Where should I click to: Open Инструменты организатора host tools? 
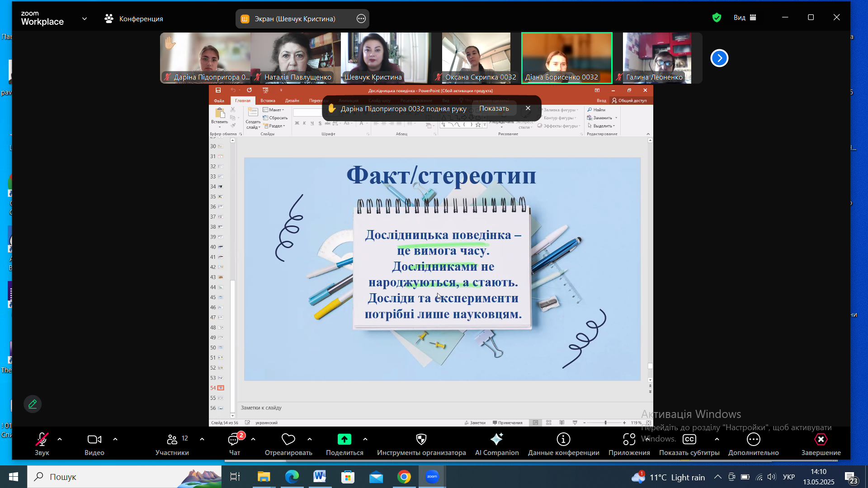tap(421, 444)
